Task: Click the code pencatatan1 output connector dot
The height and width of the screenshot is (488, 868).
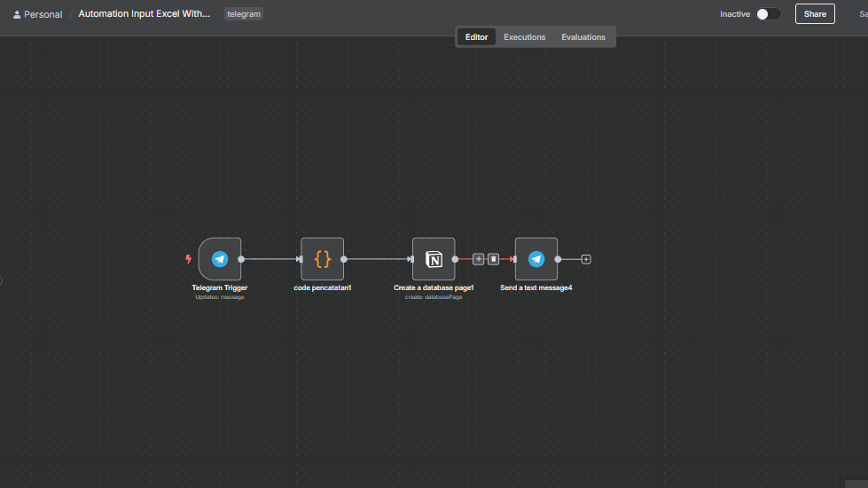Action: pyautogui.click(x=344, y=259)
